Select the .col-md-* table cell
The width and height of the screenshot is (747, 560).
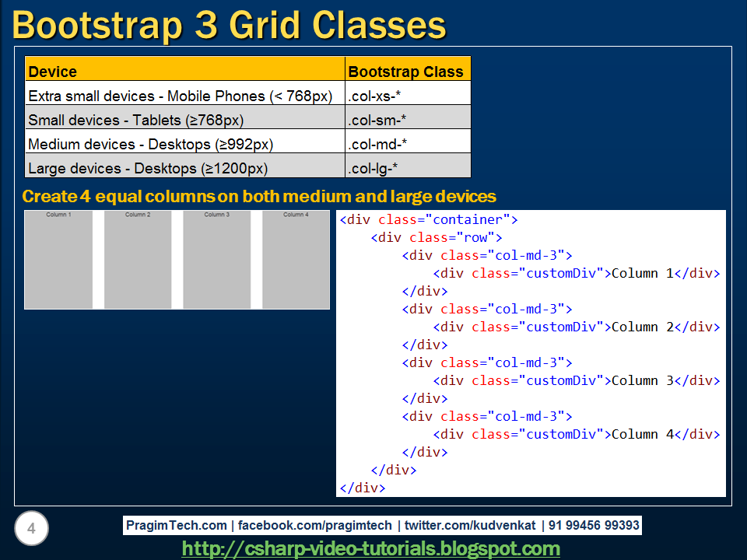[379, 142]
